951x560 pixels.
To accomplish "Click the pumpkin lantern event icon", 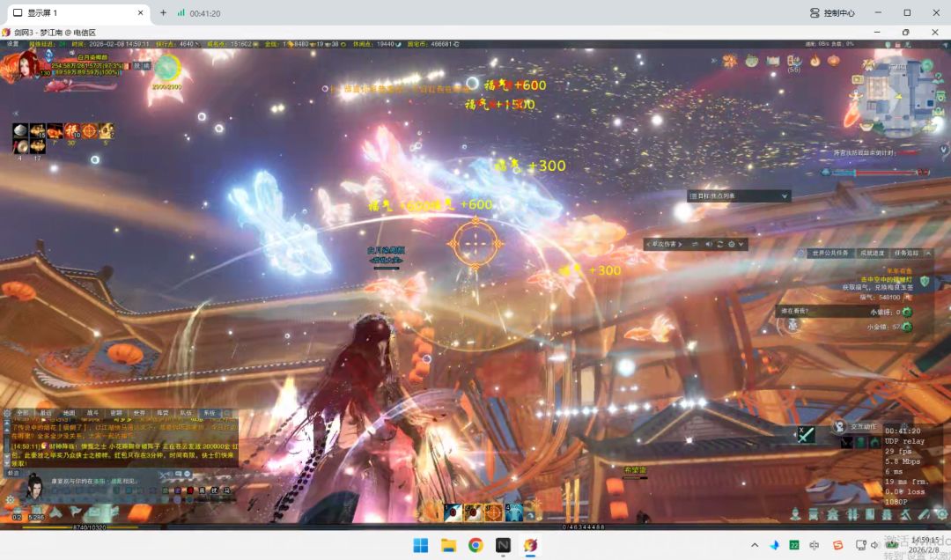I will pos(834,61).
